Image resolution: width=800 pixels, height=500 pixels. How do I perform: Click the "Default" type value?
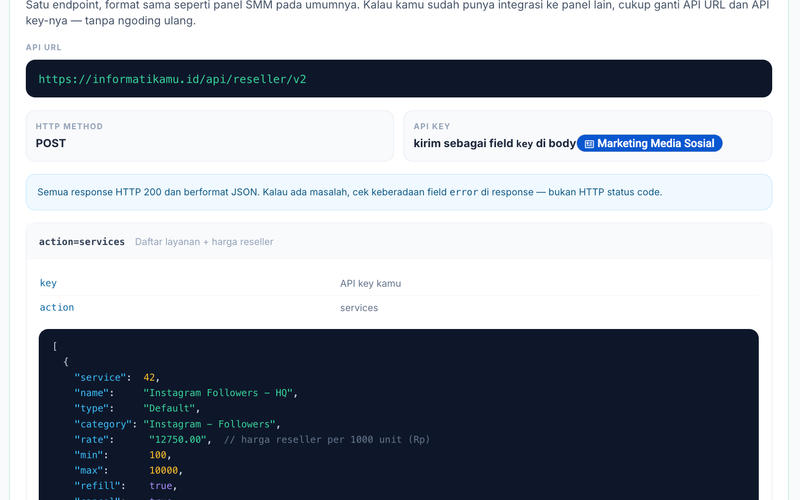pyautogui.click(x=169, y=408)
